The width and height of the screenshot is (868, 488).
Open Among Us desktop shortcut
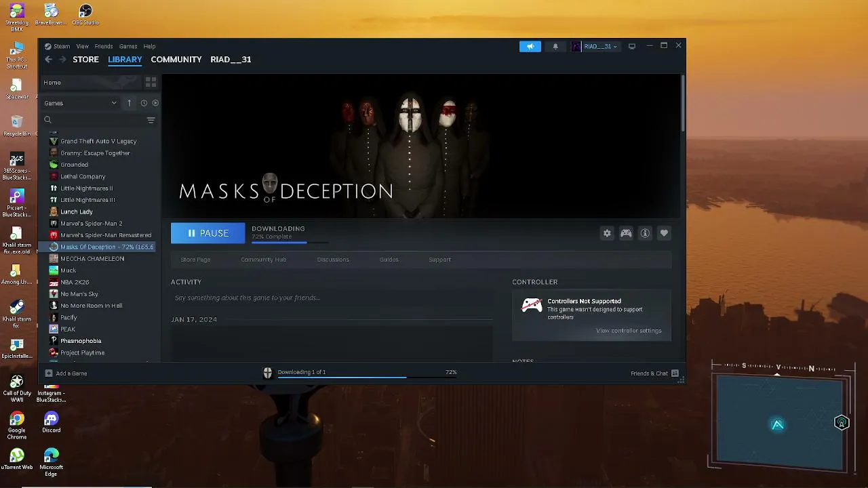(x=17, y=274)
